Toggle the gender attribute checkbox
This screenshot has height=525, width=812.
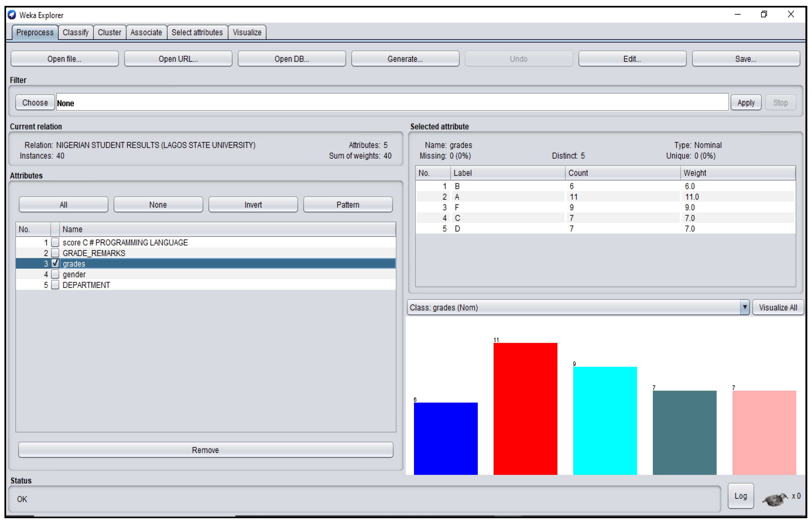click(x=55, y=274)
